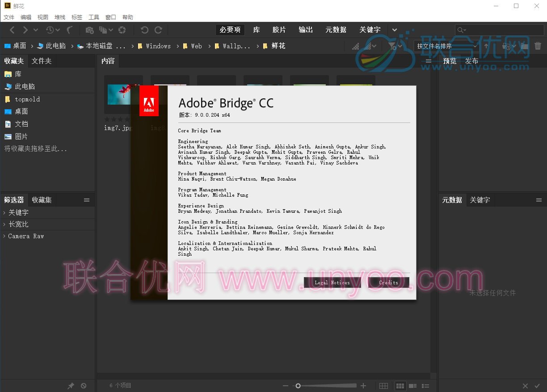The width and height of the screenshot is (547, 392).
Task: Switch to the 元数据 workspace
Action: [336, 30]
